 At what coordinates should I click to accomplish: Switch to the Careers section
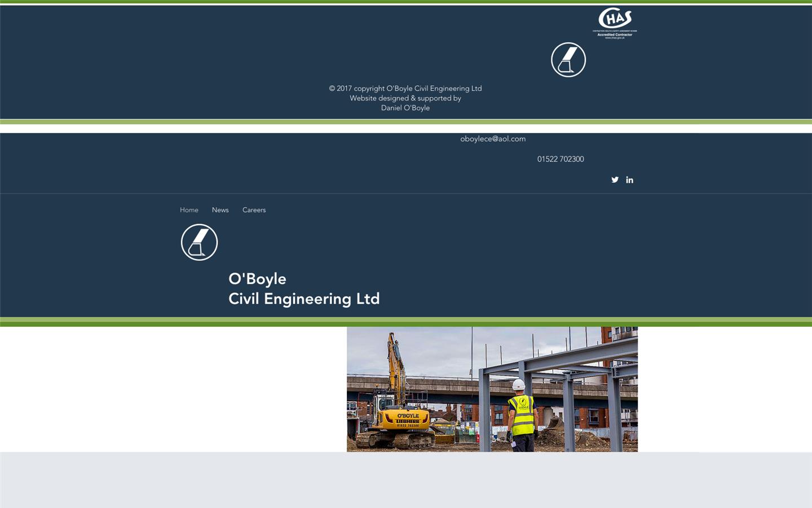coord(254,209)
